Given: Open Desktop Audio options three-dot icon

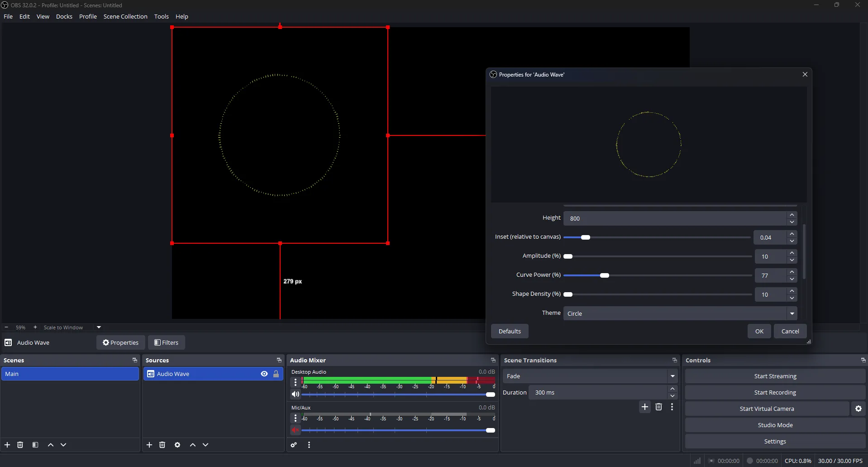Looking at the screenshot, I should pyautogui.click(x=296, y=382).
